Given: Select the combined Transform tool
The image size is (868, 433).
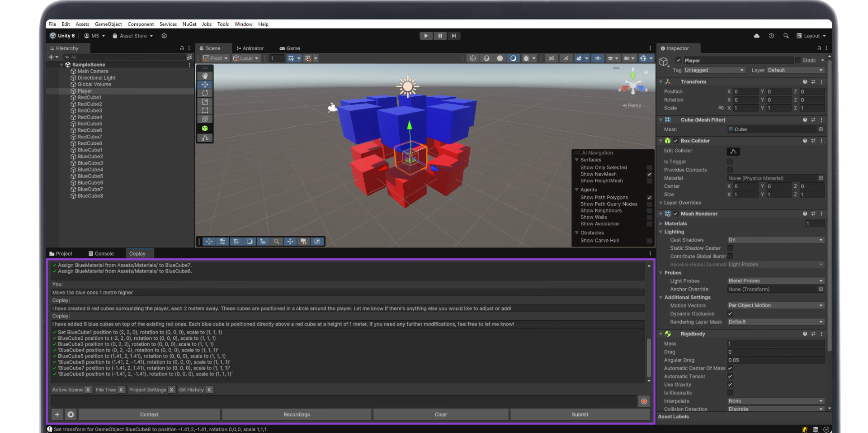Looking at the screenshot, I should coord(205,119).
